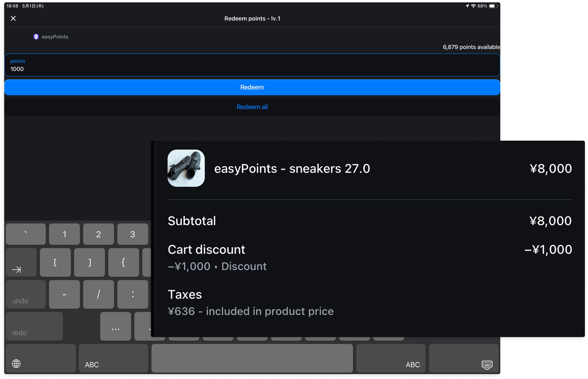This screenshot has height=379, width=588.
Task: Tap the number 1 key
Action: (x=64, y=234)
